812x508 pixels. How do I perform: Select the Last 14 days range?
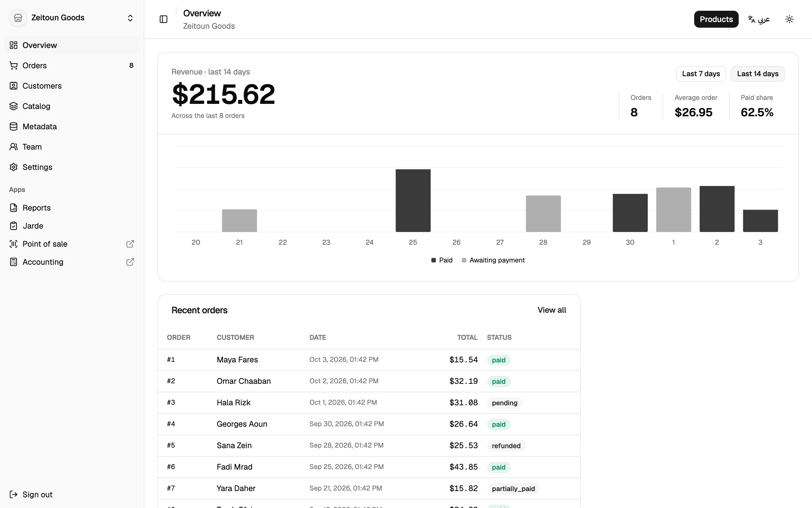click(x=758, y=74)
